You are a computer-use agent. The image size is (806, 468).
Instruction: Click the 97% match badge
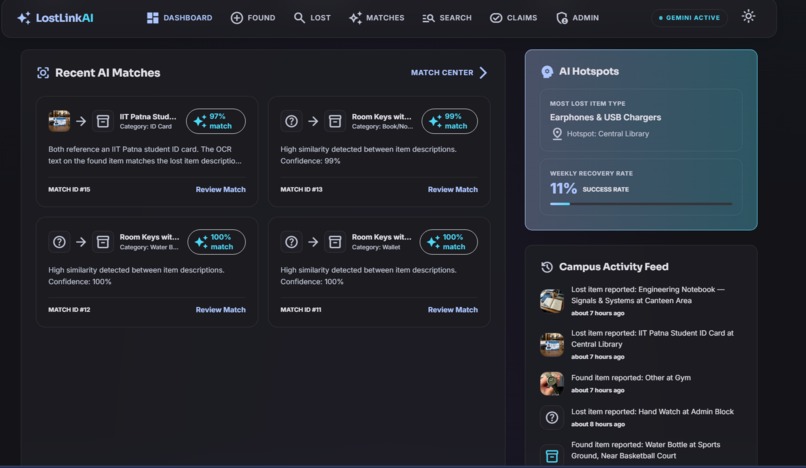[x=216, y=121]
